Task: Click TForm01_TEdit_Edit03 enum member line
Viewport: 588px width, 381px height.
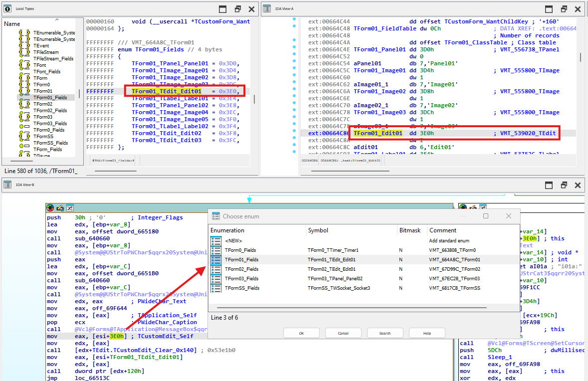Action: click(186, 140)
